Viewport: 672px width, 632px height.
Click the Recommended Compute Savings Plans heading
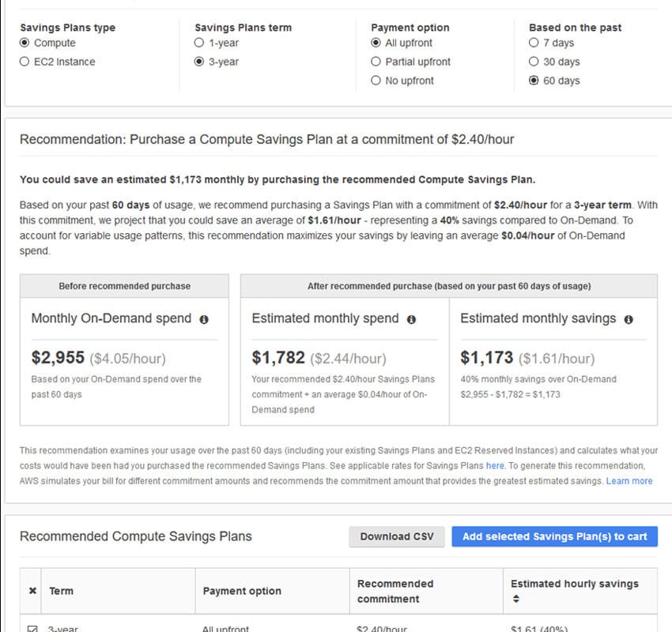click(x=136, y=536)
